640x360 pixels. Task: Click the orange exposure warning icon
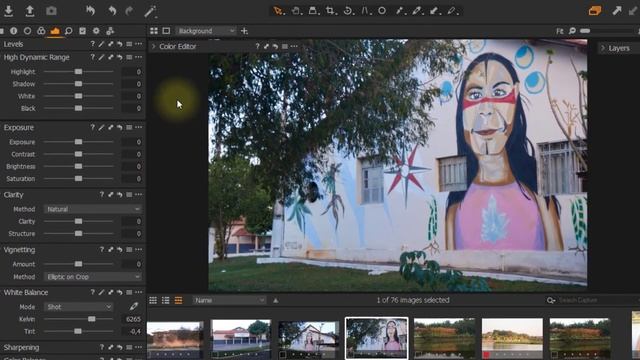[x=595, y=11]
